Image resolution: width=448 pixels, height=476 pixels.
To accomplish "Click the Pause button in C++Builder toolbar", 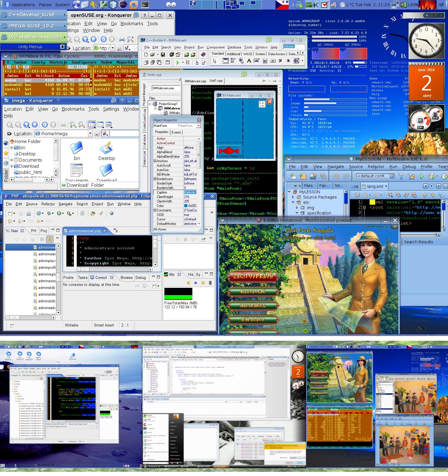I will (188, 62).
